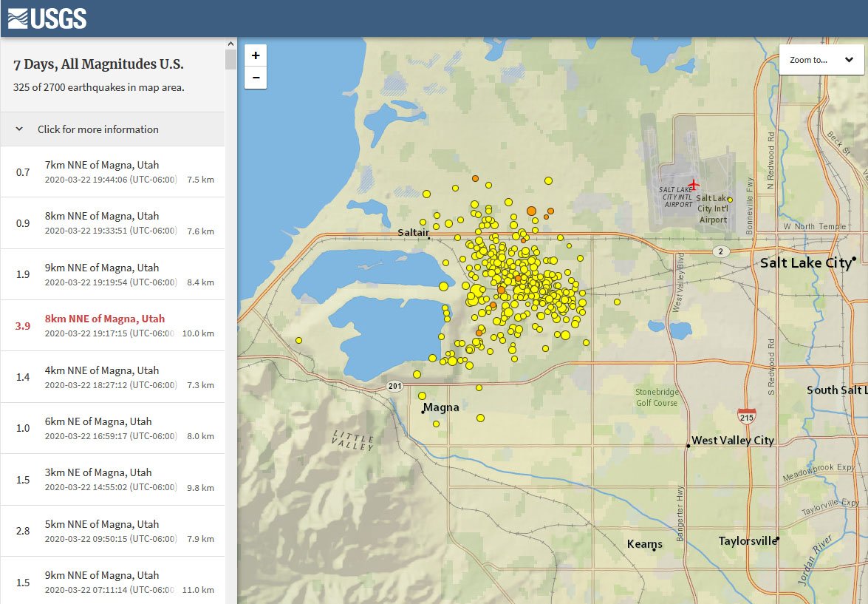Click the Salt Lake City map label
Viewport: 868px width, 604px height.
pyautogui.click(x=805, y=263)
